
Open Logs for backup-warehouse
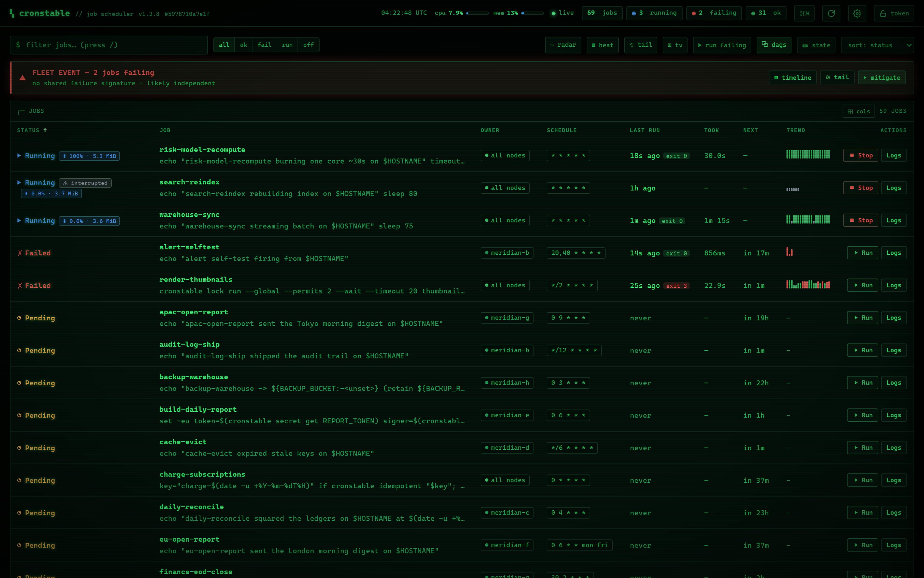(x=893, y=383)
